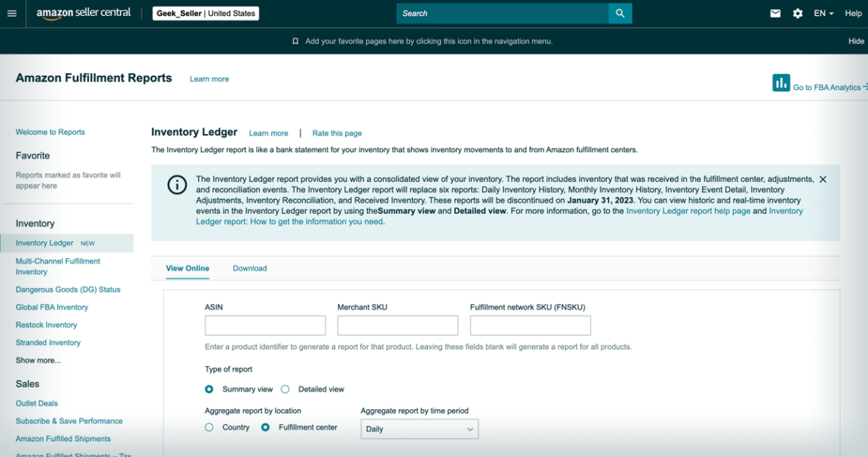Screen dimensions: 868x457
Task: Click the Go to FBA Analytics chart icon
Action: click(781, 82)
